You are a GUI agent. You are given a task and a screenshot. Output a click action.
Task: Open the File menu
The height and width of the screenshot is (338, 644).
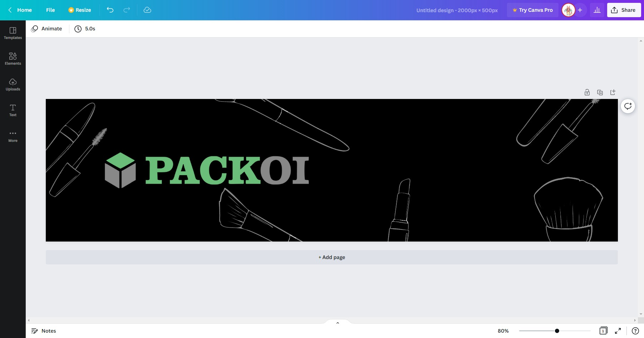50,10
